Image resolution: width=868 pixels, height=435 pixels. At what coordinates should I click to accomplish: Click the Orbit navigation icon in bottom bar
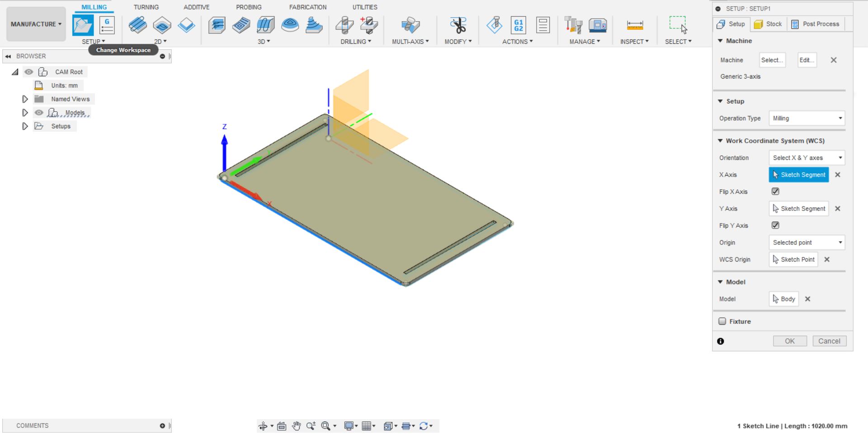pyautogui.click(x=263, y=426)
